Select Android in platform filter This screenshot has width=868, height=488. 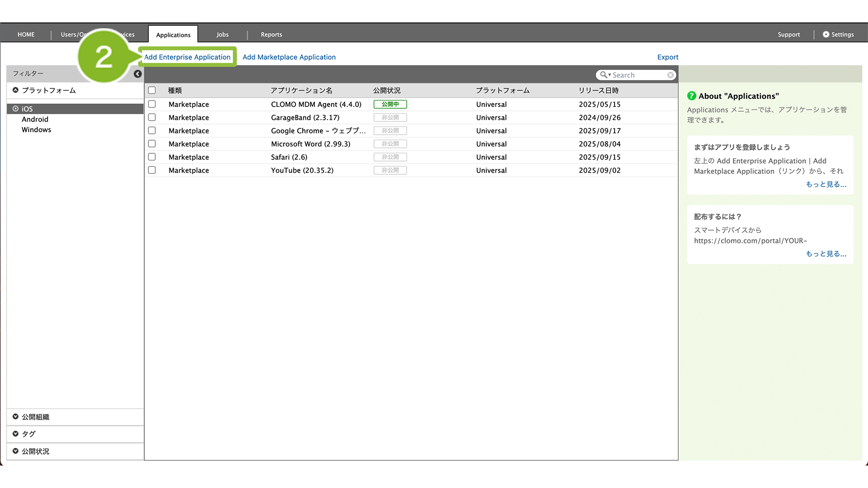tap(35, 120)
